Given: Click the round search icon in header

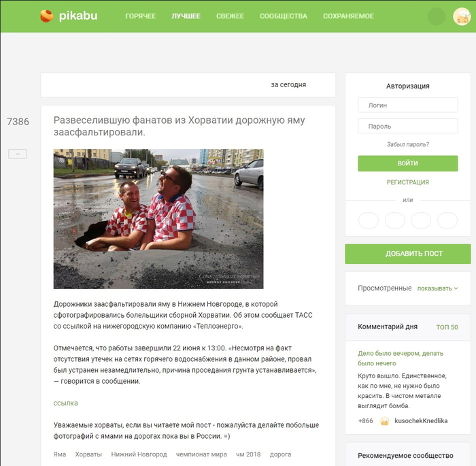Looking at the screenshot, I should tap(437, 16).
